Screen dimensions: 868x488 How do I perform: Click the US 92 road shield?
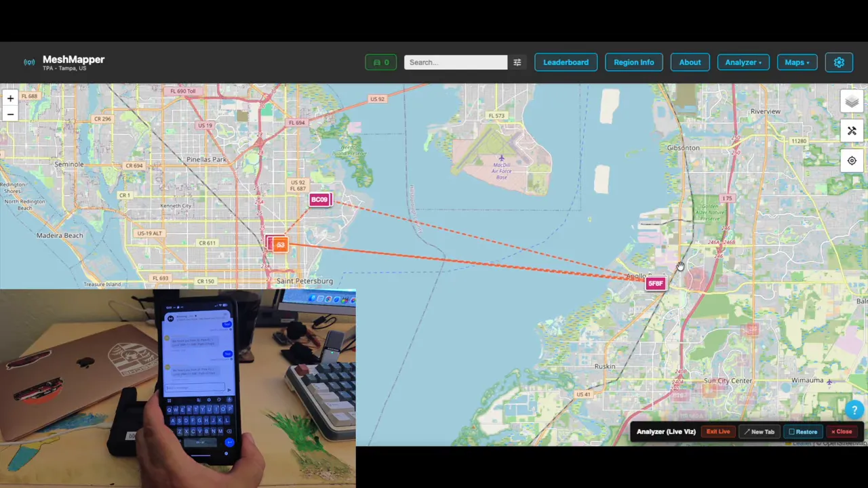(x=377, y=99)
